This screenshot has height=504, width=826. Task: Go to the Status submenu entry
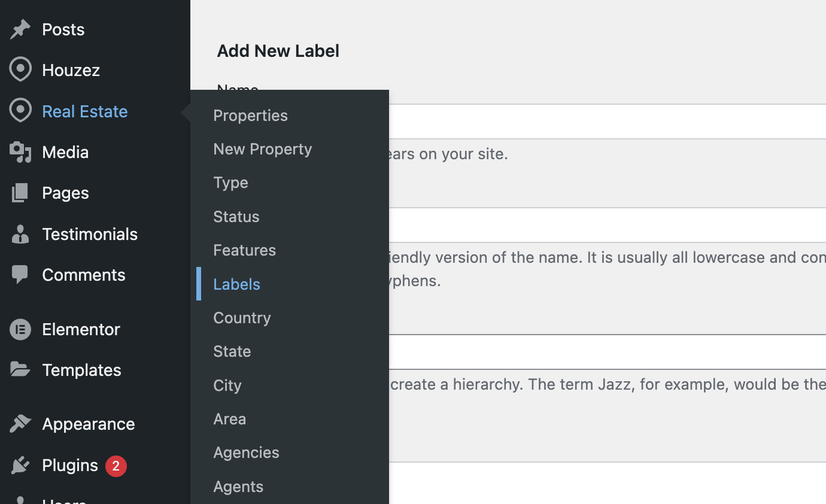click(x=236, y=216)
